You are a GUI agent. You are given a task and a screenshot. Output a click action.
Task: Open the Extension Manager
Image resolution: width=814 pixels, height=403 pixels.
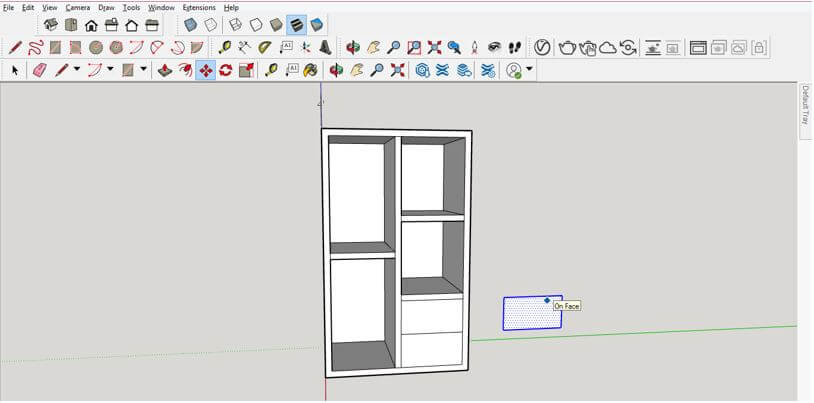(x=488, y=70)
